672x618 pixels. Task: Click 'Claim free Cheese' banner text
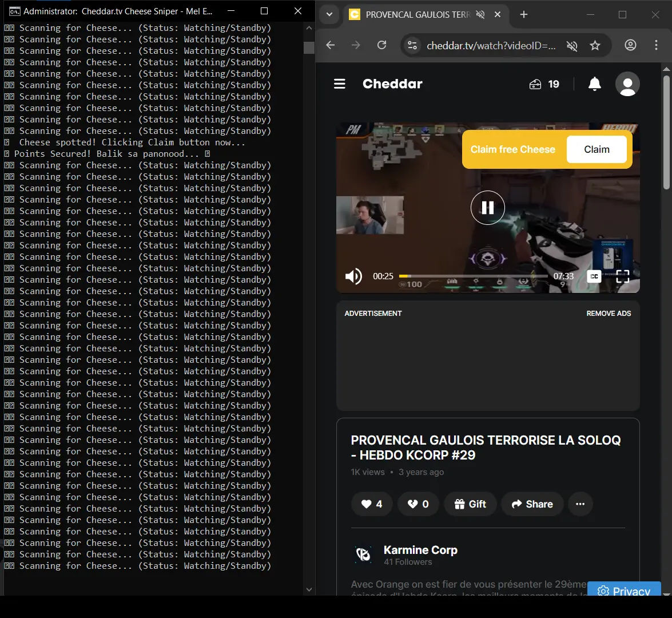click(x=512, y=149)
